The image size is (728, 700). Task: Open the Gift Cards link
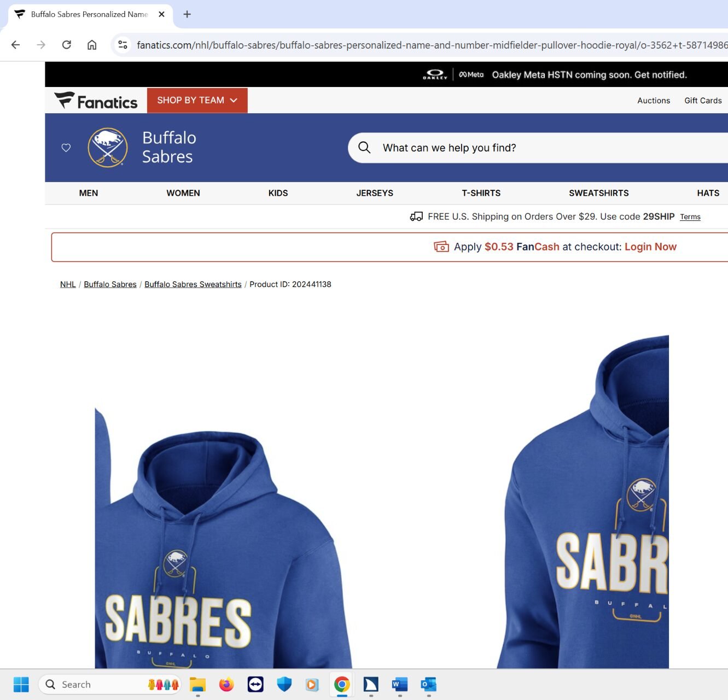(x=703, y=101)
